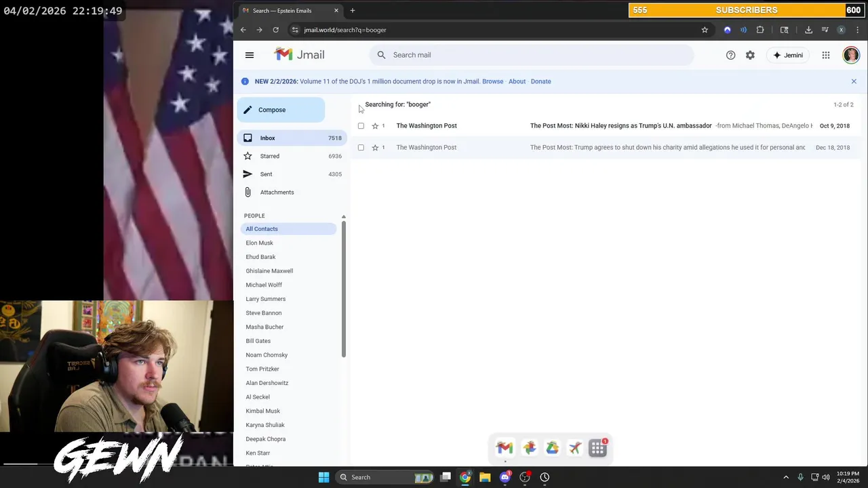Reload the current page
Viewport: 868px width, 488px height.
pyautogui.click(x=275, y=30)
